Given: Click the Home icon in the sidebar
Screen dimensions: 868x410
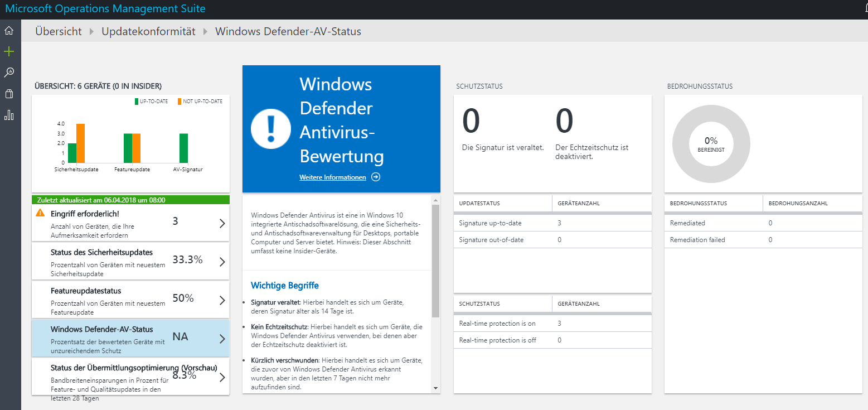Looking at the screenshot, I should point(9,31).
